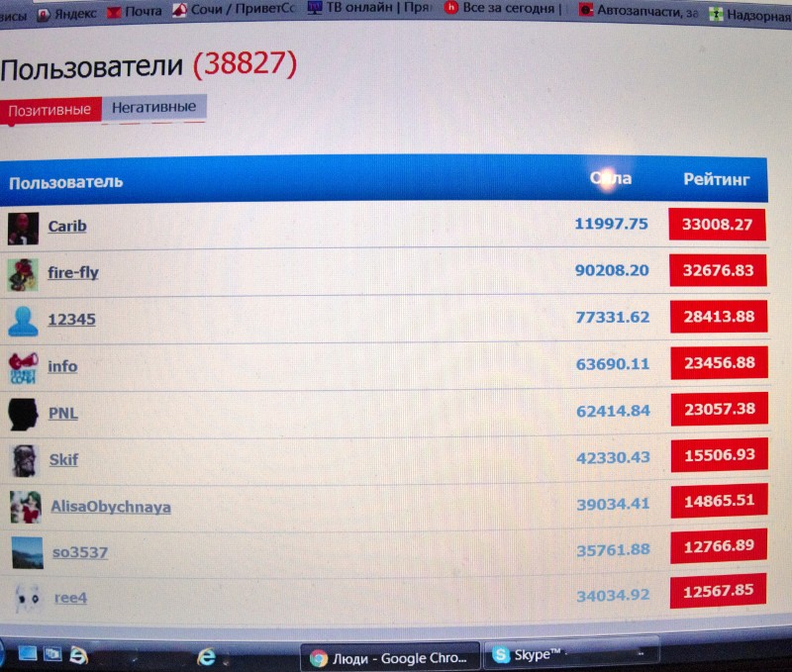Screen dimensions: 792x672
Task: Switch to the Позитивные tab
Action: point(49,110)
